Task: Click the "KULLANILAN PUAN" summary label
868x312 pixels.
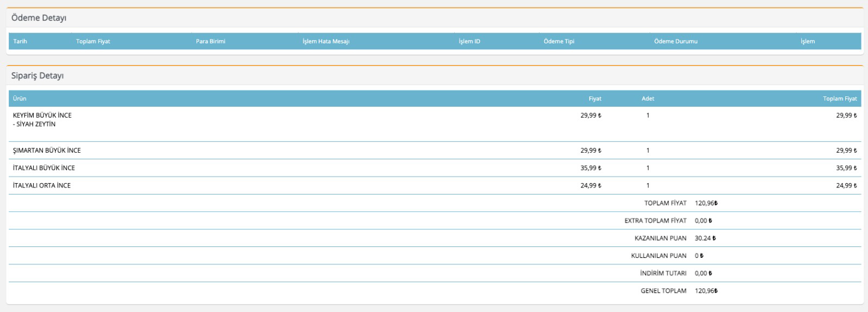Action: point(659,256)
